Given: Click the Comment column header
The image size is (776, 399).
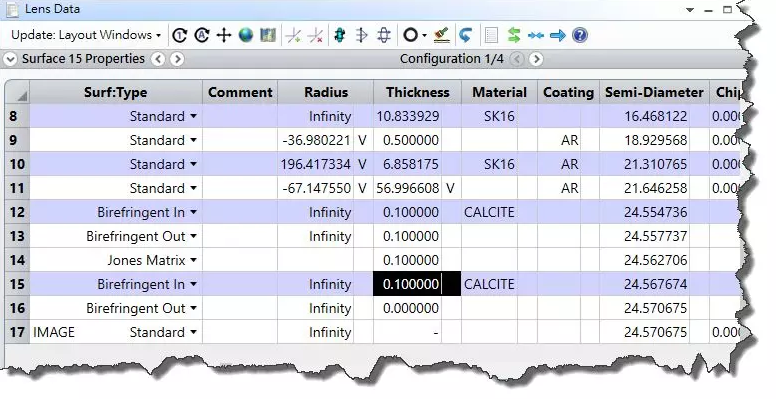Looking at the screenshot, I should [x=240, y=92].
